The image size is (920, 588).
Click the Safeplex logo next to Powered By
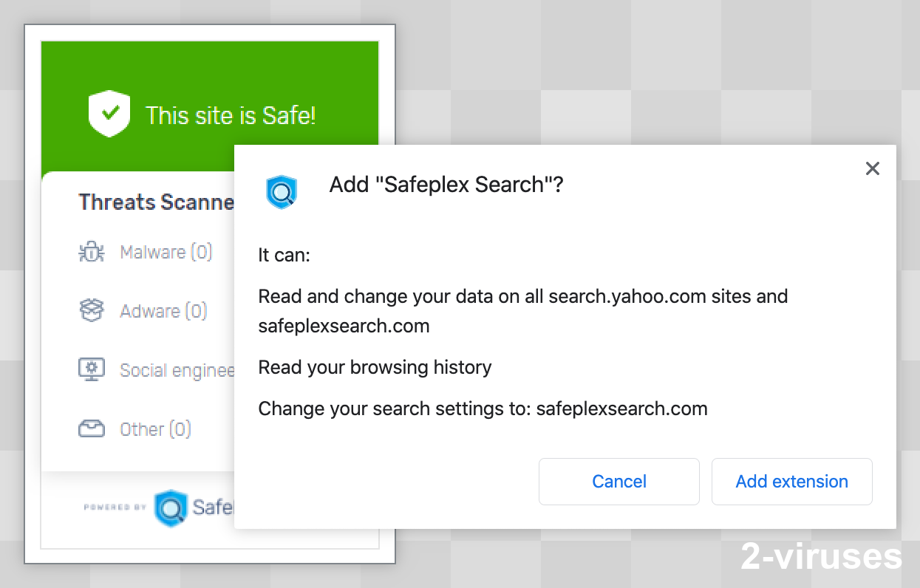(x=171, y=507)
